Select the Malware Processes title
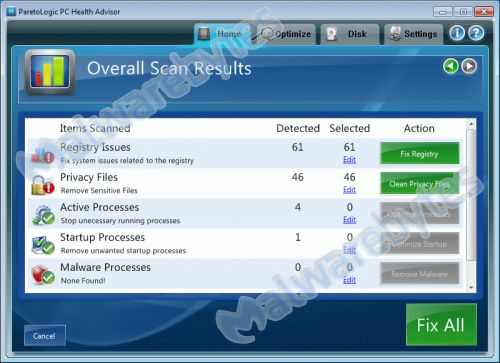The height and width of the screenshot is (363, 500). pos(106,267)
